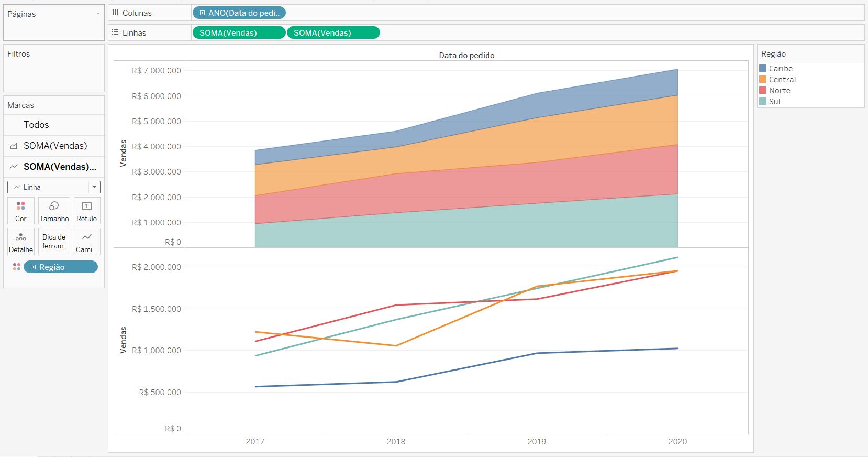The height and width of the screenshot is (457, 868).
Task: Expand the plus icon on Região pill
Action: tap(33, 267)
